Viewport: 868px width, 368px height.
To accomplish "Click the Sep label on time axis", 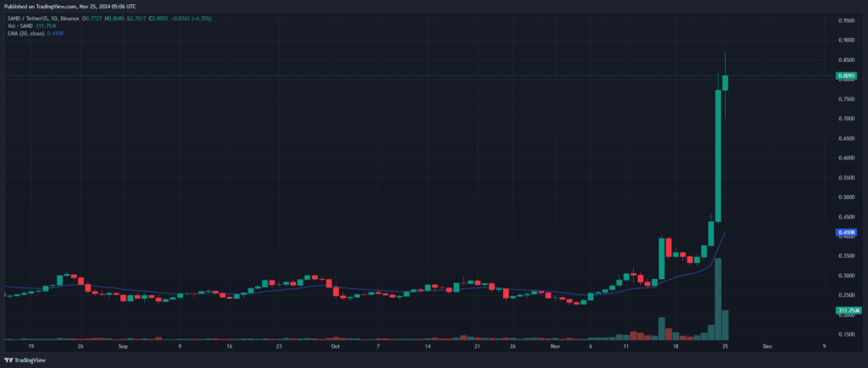I will (122, 347).
